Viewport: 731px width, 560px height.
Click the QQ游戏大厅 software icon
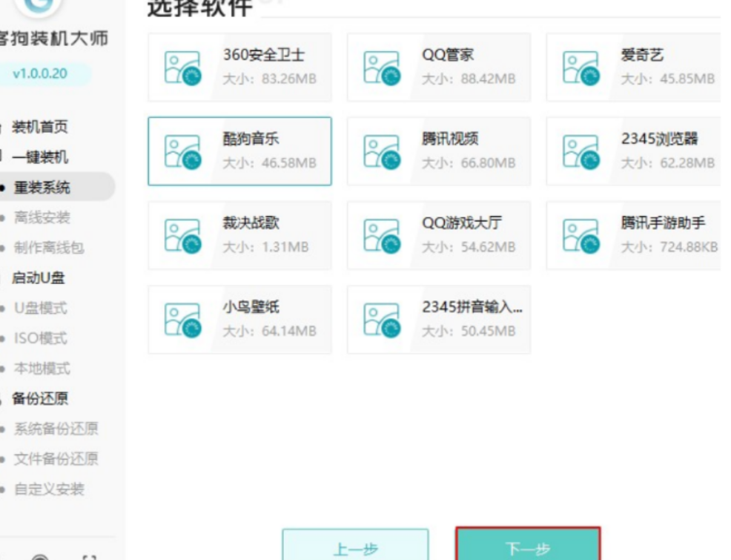(x=382, y=236)
